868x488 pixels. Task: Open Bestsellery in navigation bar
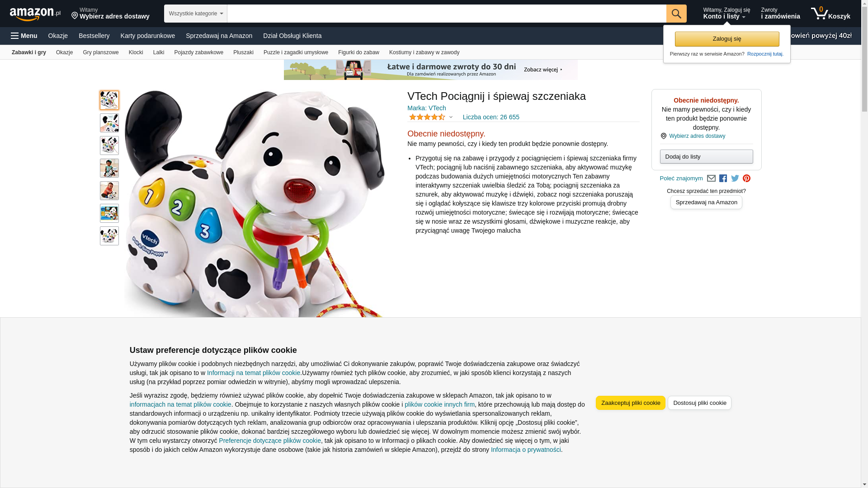point(94,36)
